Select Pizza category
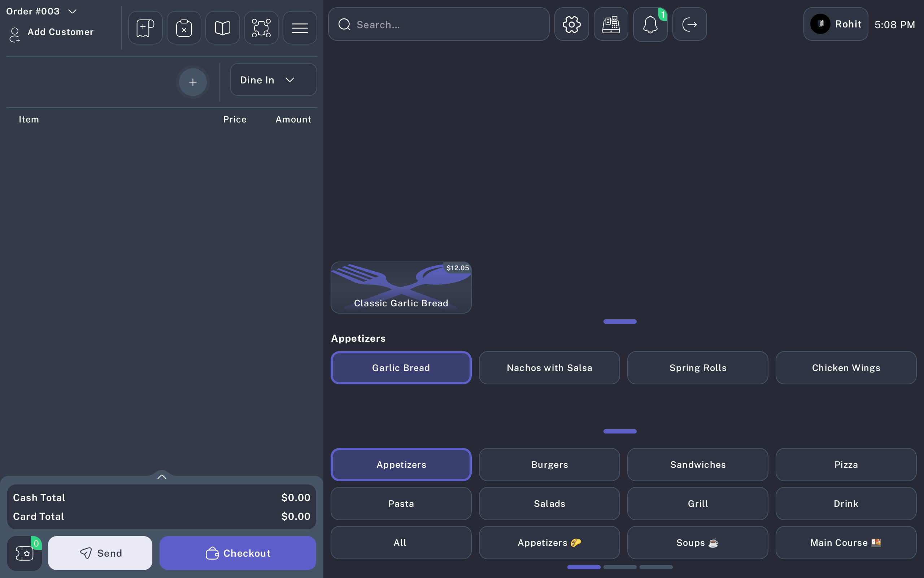 coord(846,465)
